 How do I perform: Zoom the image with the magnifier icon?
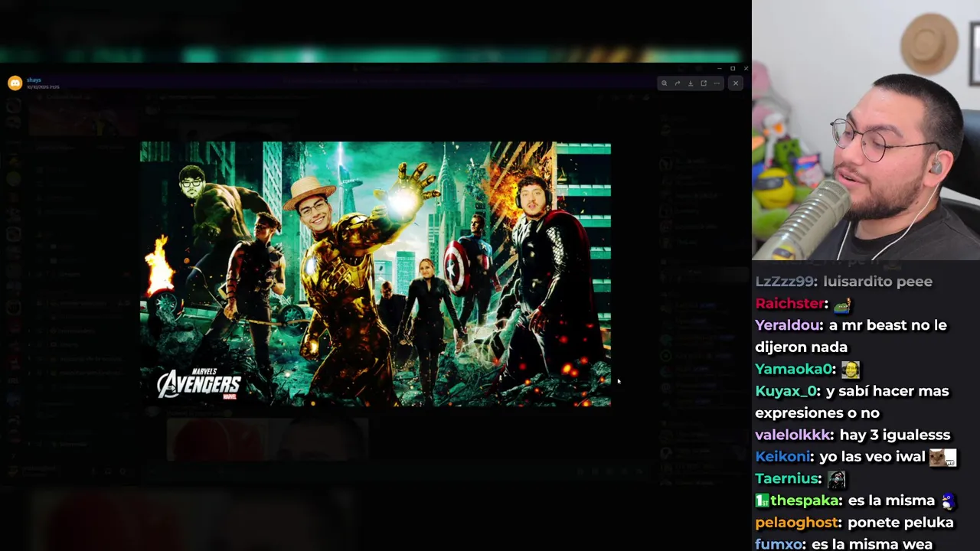[x=665, y=83]
